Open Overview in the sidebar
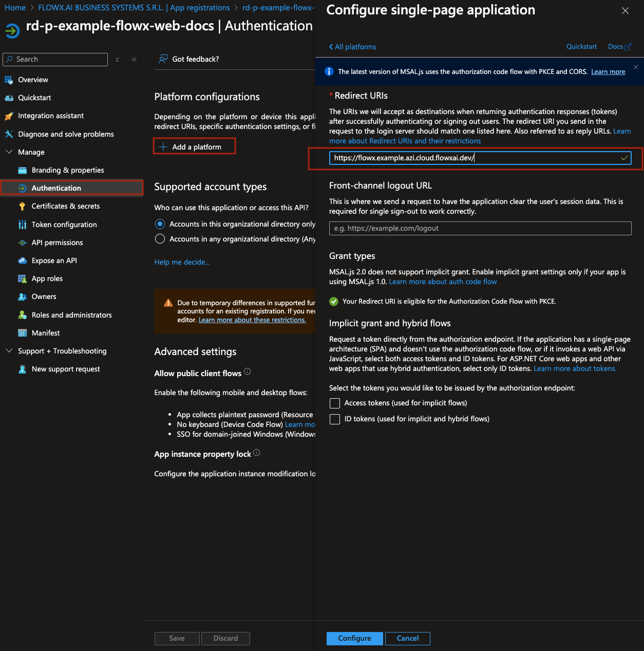The width and height of the screenshot is (644, 651). [x=33, y=80]
